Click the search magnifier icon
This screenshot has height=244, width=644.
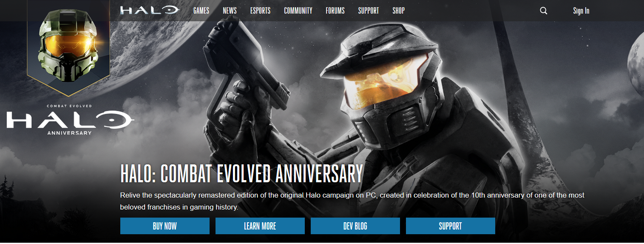click(x=543, y=11)
